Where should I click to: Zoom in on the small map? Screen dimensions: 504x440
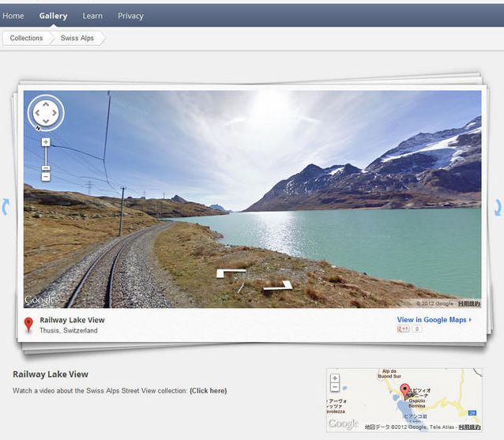point(336,378)
